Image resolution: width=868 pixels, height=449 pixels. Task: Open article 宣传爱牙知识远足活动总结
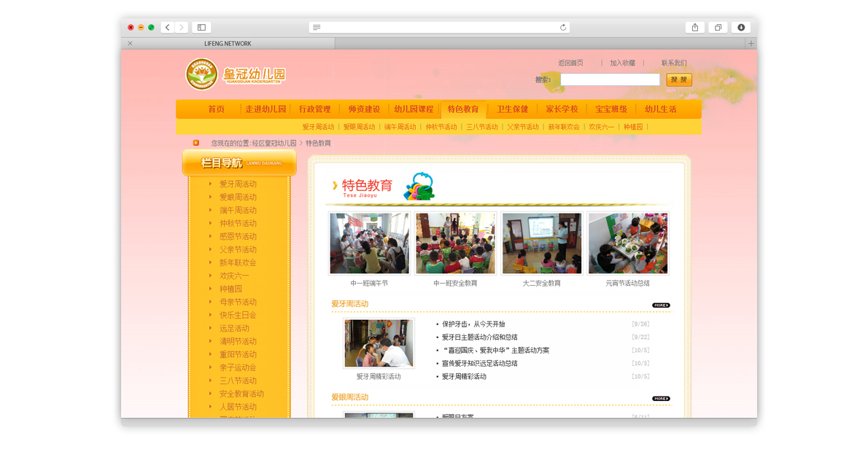(x=480, y=363)
